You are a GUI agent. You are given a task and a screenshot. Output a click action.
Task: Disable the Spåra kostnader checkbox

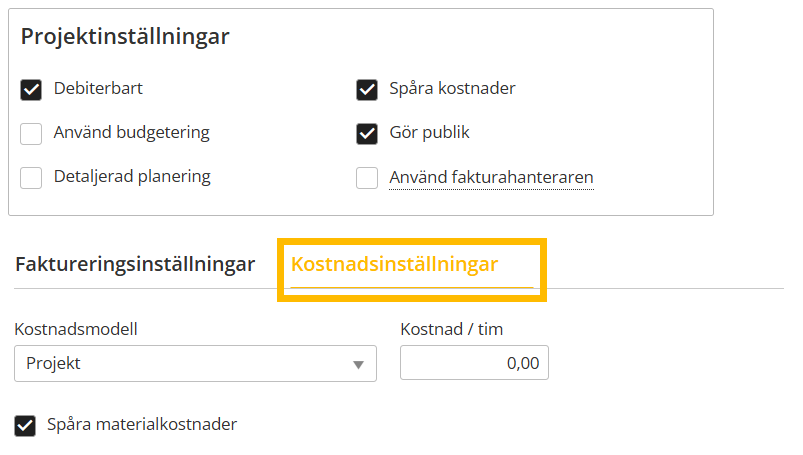(367, 89)
